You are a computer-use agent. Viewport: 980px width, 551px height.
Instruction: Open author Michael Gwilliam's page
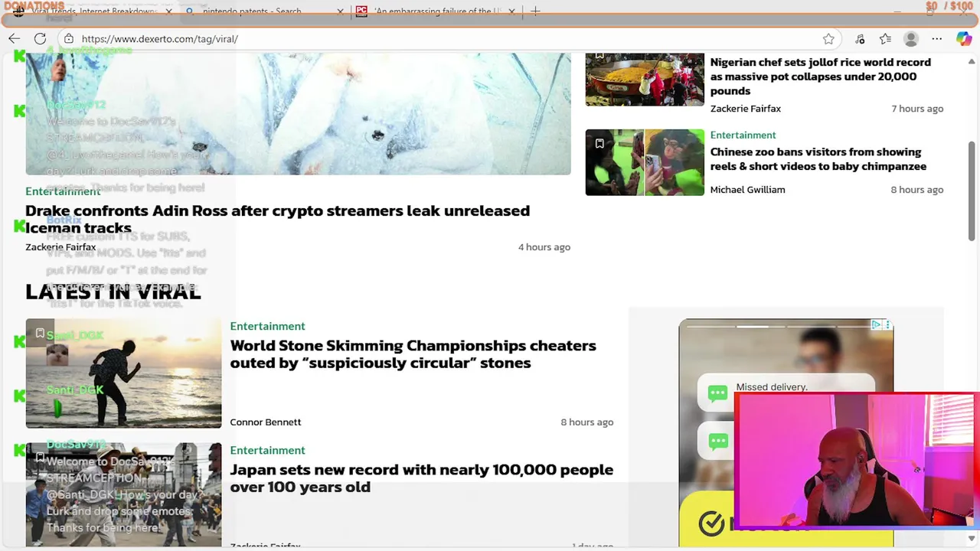[x=747, y=190]
